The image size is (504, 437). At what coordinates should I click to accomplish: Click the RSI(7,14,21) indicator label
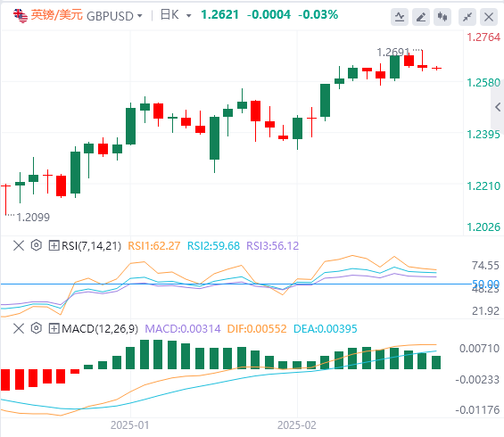click(91, 246)
